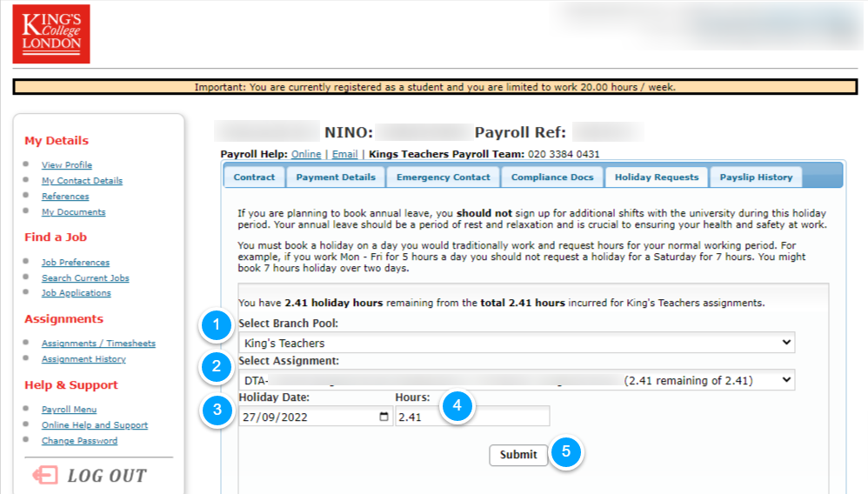Viewport: 868px width, 494px height.
Task: Click the King's College London logo
Action: 51,34
